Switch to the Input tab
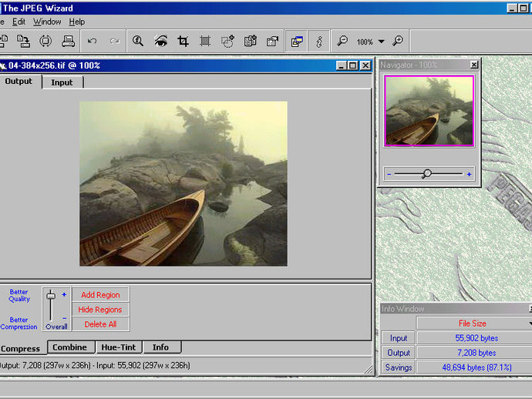Image resolution: width=532 pixels, height=399 pixels. click(62, 82)
